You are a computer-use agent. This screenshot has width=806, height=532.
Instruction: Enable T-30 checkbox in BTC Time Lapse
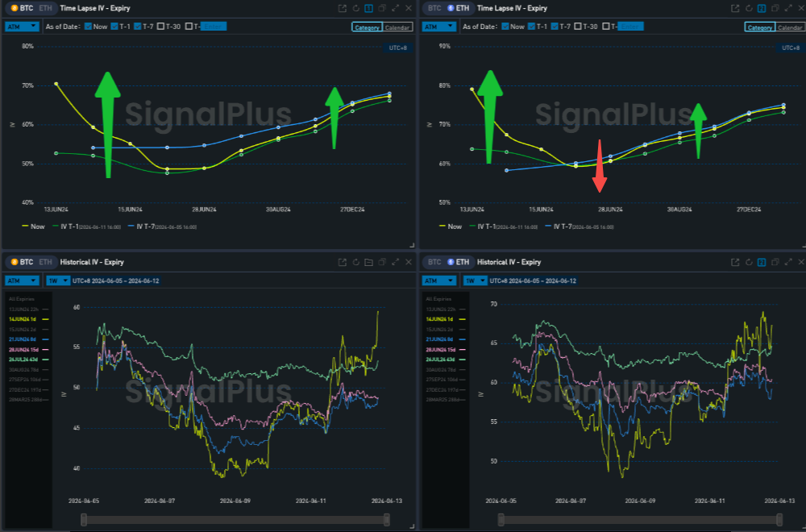[161, 27]
